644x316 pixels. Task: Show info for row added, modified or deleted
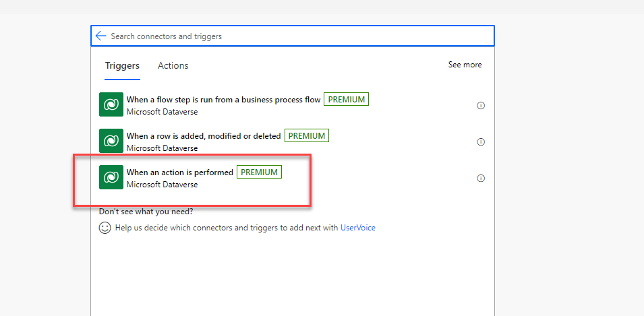point(481,142)
